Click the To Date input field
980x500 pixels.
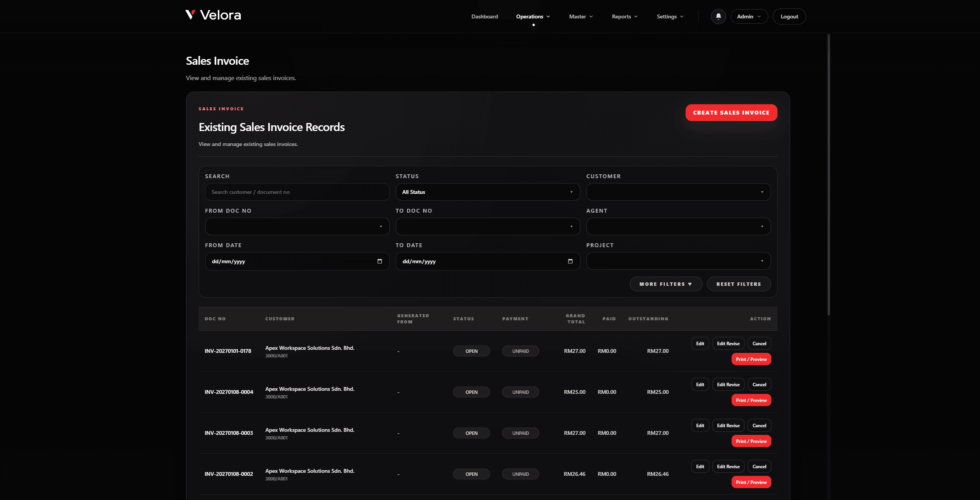tap(488, 261)
